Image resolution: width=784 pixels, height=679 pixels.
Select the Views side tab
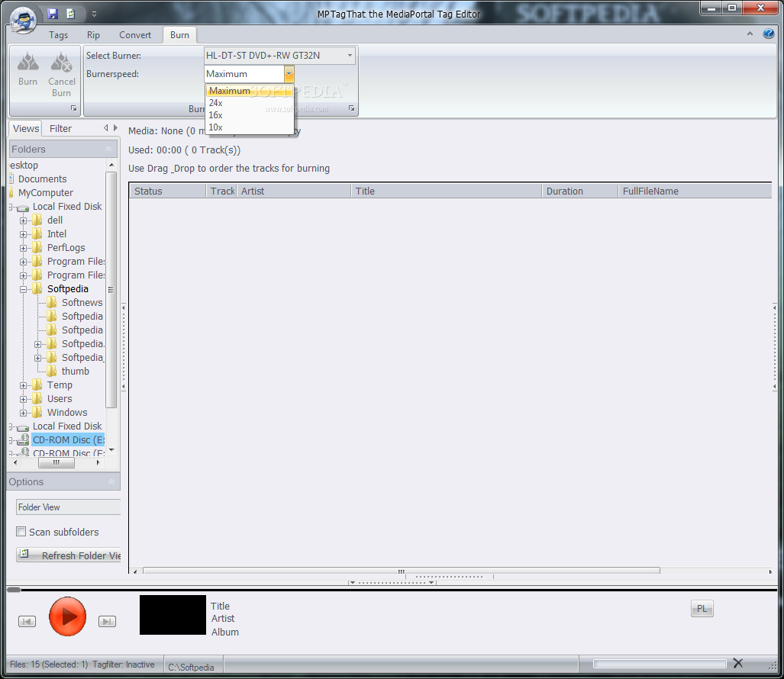pyautogui.click(x=26, y=128)
